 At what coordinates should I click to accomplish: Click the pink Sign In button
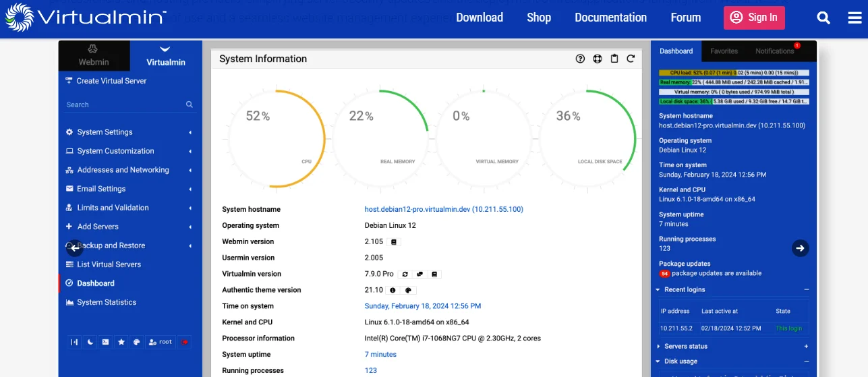pyautogui.click(x=754, y=18)
